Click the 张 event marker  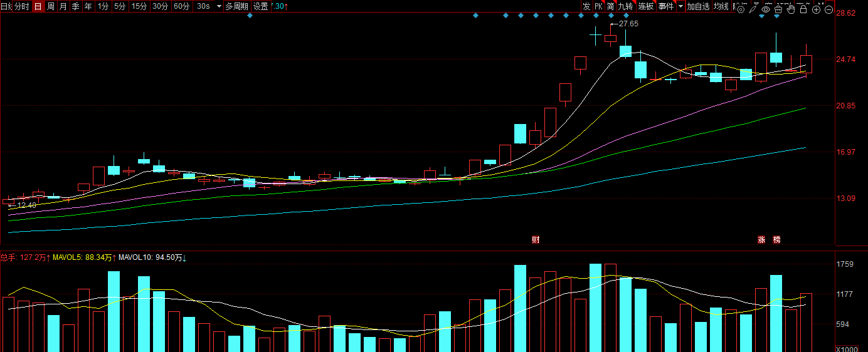(x=761, y=239)
